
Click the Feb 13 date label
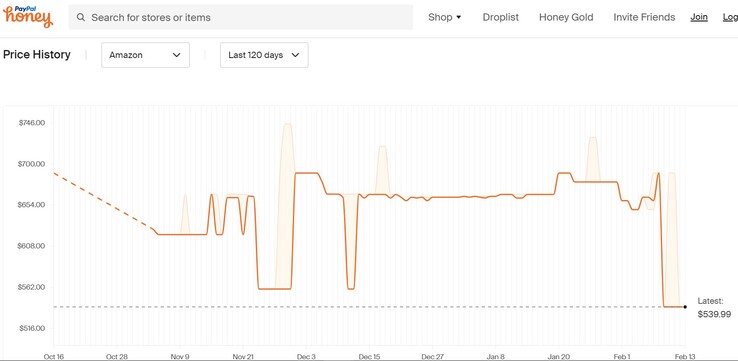pyautogui.click(x=685, y=357)
